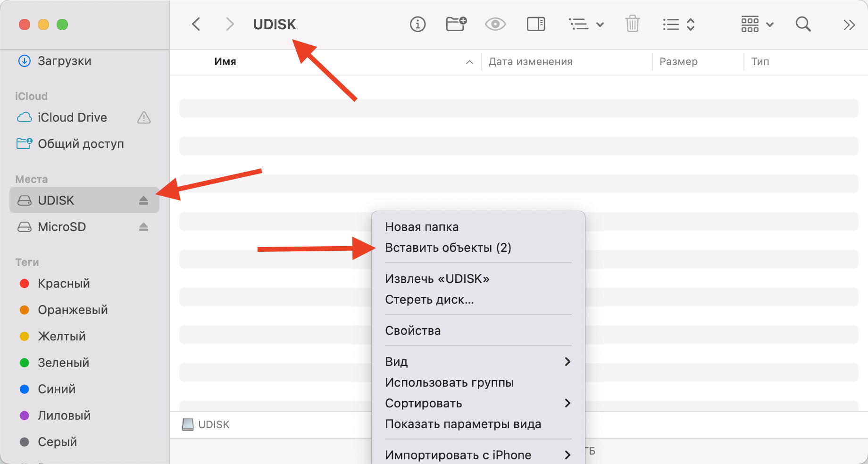Click the iCloud Drive cloud icon
The width and height of the screenshot is (868, 464).
24,117
